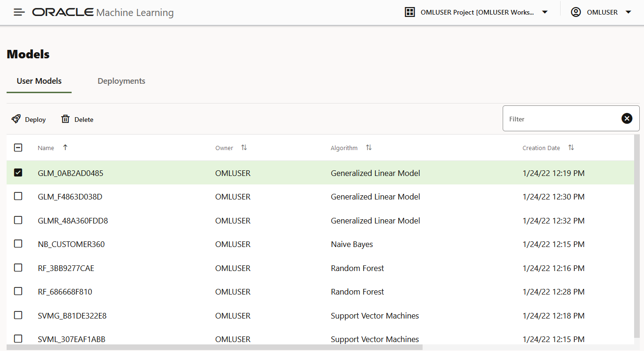Select model name NB_CUSTOMER360
The image size is (644, 351).
click(x=71, y=244)
